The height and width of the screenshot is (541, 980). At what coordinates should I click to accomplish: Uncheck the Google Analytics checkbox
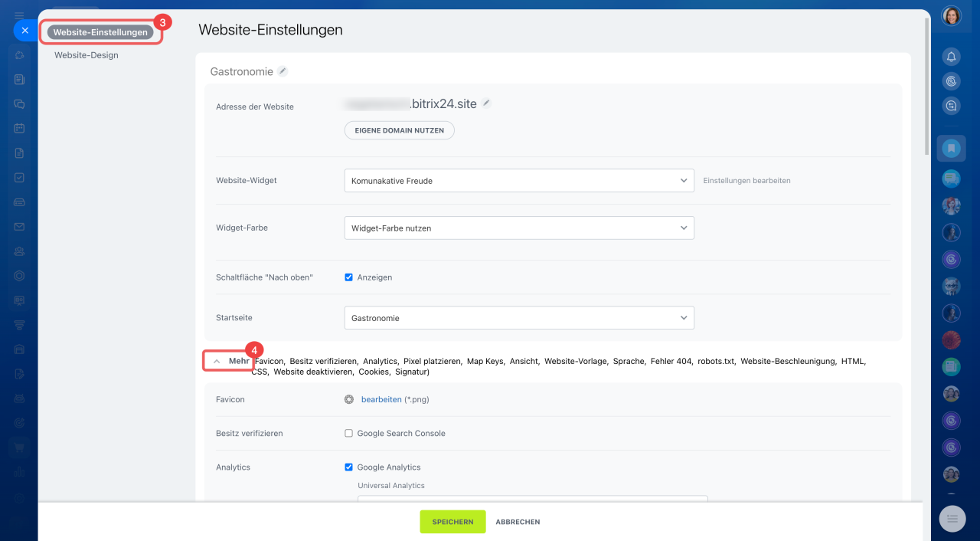349,467
